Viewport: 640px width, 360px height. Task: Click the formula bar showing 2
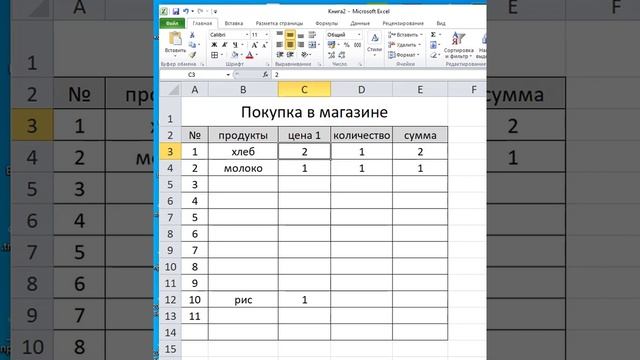379,75
